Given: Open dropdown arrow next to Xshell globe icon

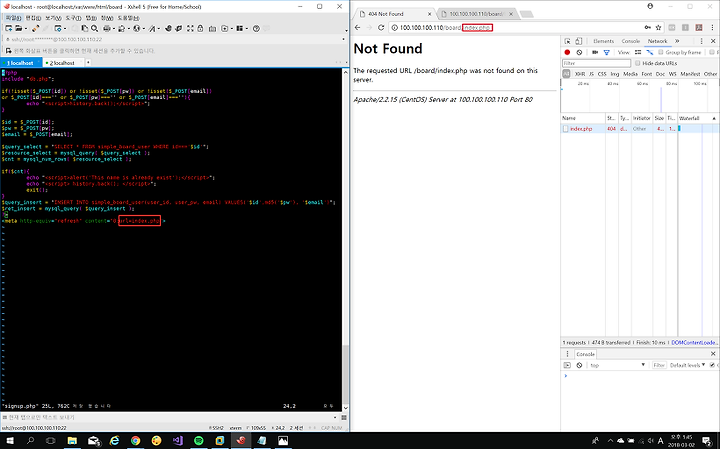Looking at the screenshot, I should click(144, 28).
